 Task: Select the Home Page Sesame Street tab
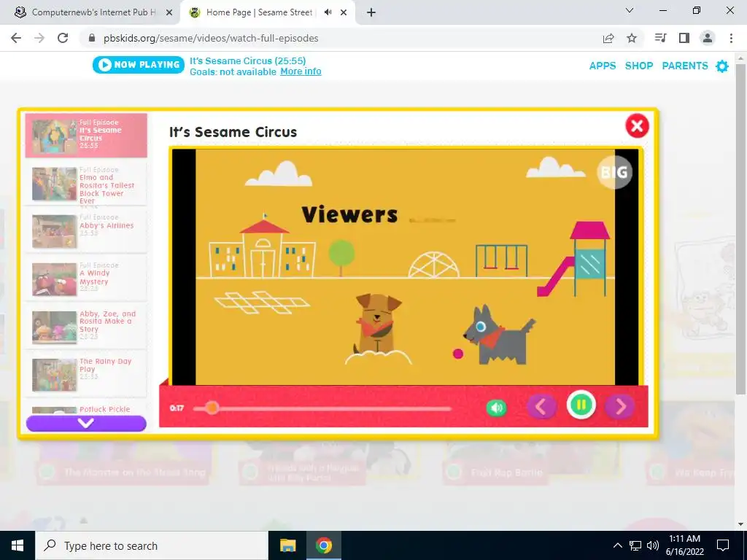click(x=258, y=12)
